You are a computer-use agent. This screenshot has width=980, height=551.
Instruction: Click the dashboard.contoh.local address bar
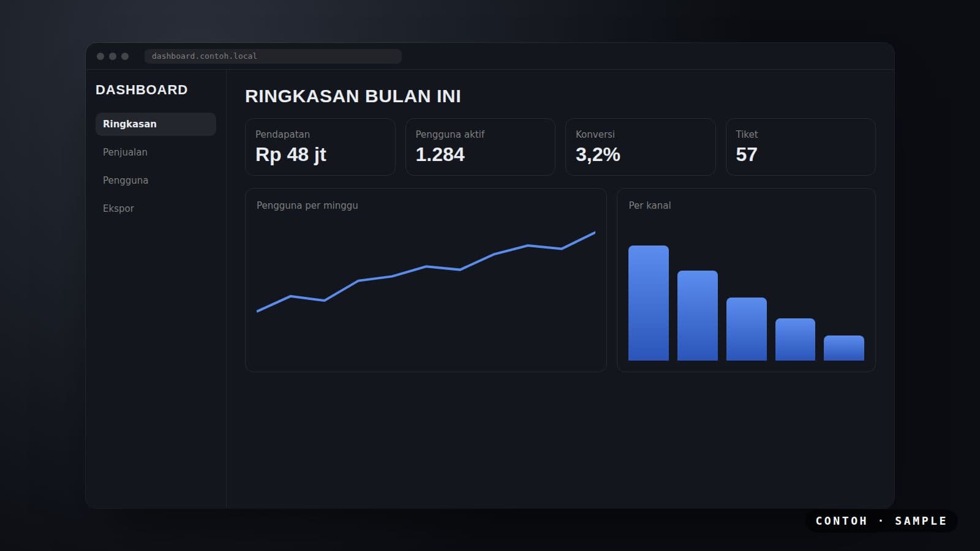273,56
